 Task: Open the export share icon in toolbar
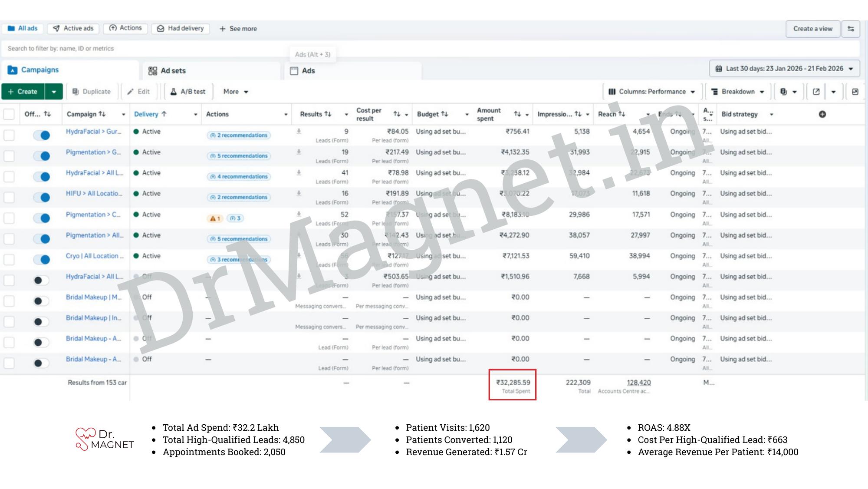[x=816, y=92]
